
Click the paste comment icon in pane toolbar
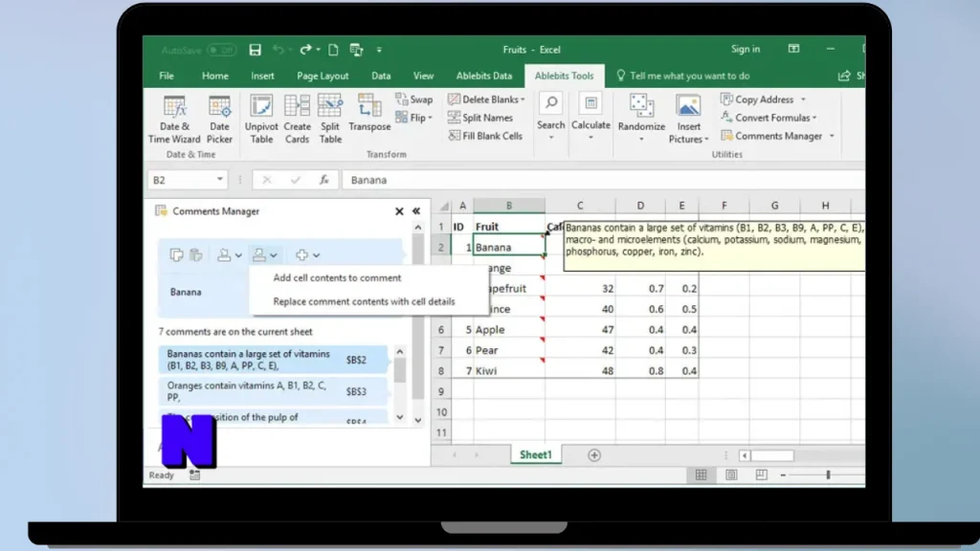pyautogui.click(x=195, y=254)
